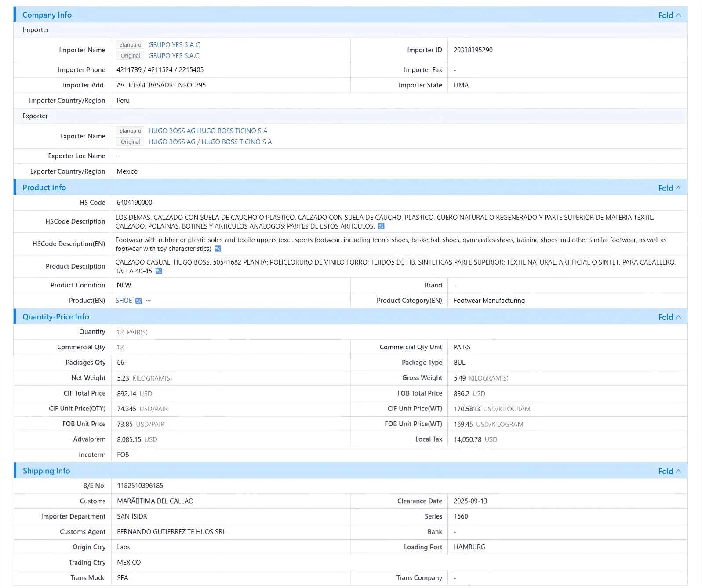Select the Company Info header title
The height and width of the screenshot is (588, 702).
[47, 15]
